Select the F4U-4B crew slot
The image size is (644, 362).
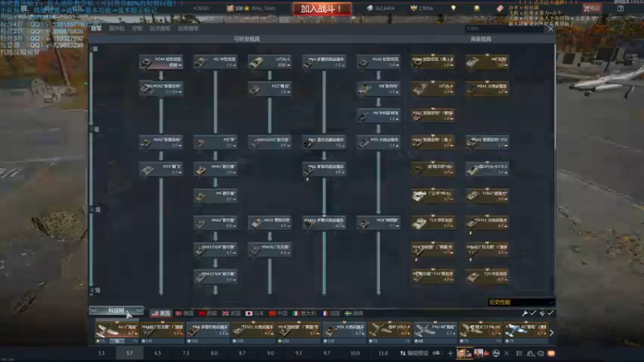coord(435,332)
